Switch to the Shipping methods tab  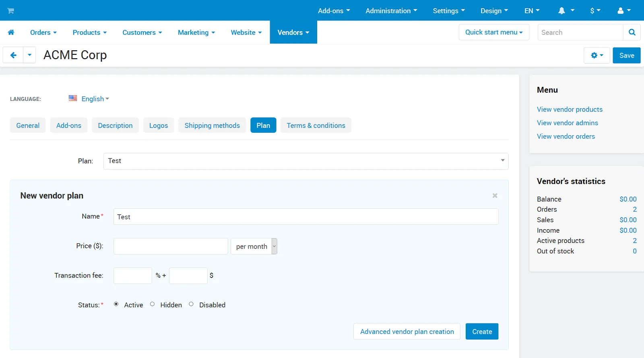coord(212,126)
